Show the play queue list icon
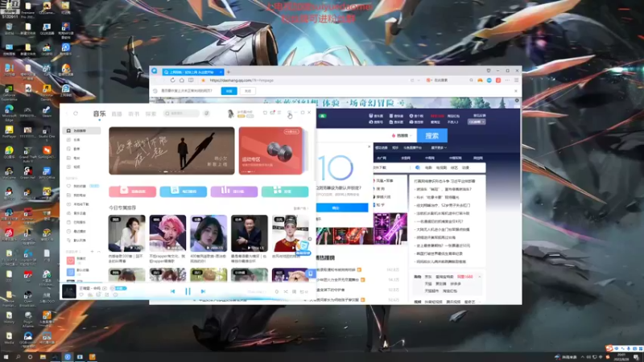This screenshot has width=644, height=362. tap(304, 292)
